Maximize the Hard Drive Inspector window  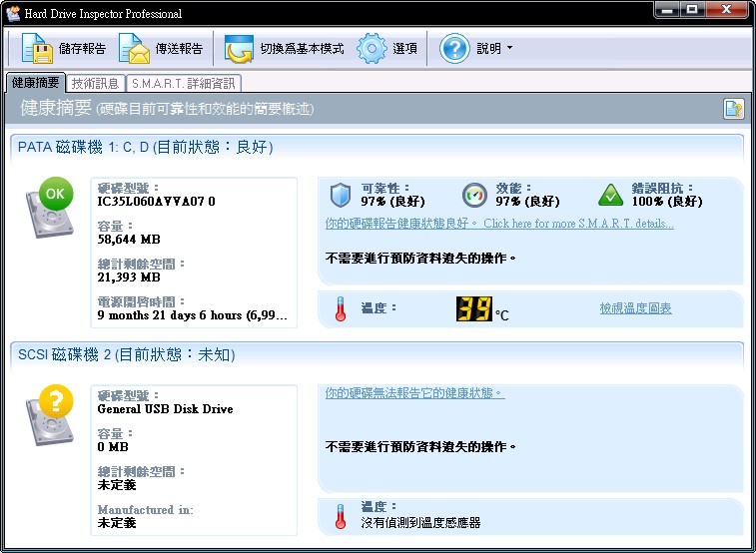pos(692,10)
